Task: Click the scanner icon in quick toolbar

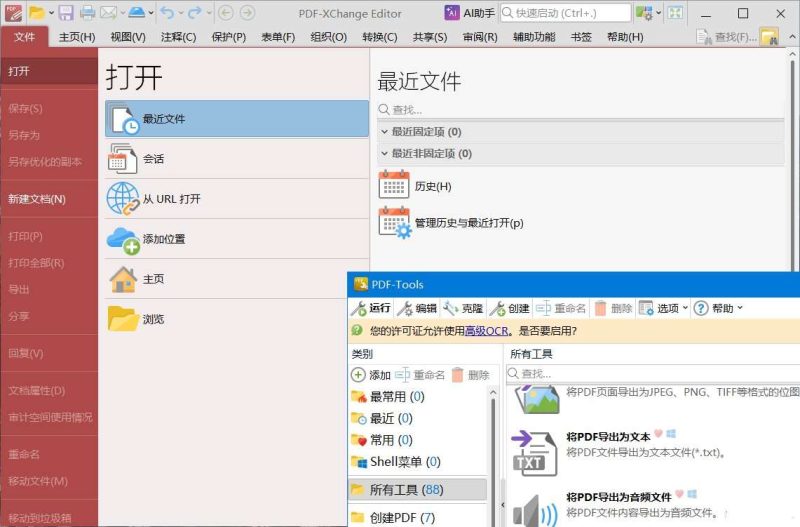Action: click(x=137, y=12)
